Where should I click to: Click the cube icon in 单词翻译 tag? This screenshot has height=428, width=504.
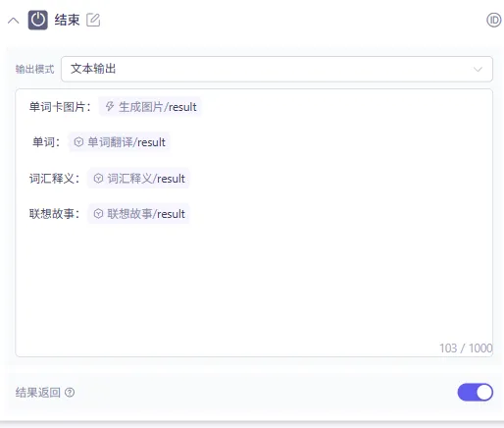tap(78, 142)
